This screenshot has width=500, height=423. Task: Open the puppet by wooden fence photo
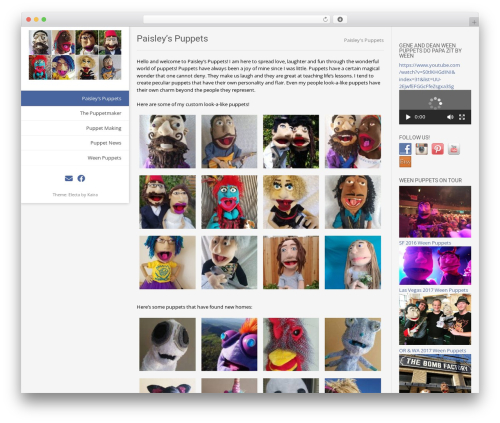coord(291,262)
